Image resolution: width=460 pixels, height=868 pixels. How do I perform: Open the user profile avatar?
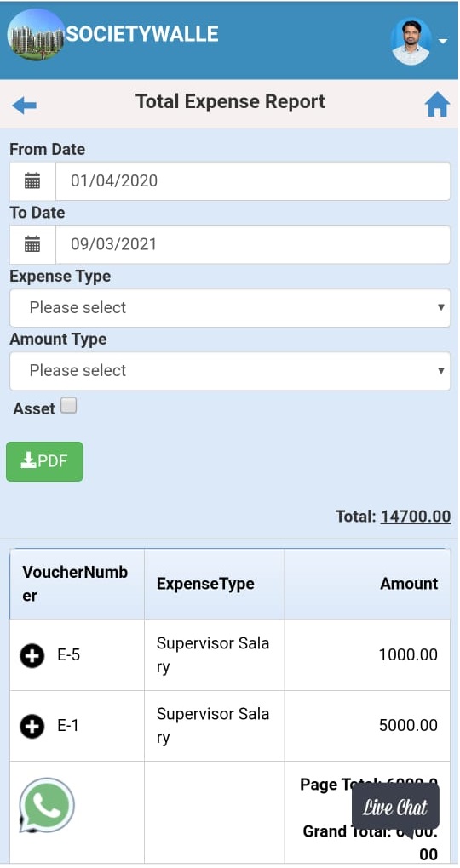pos(411,41)
